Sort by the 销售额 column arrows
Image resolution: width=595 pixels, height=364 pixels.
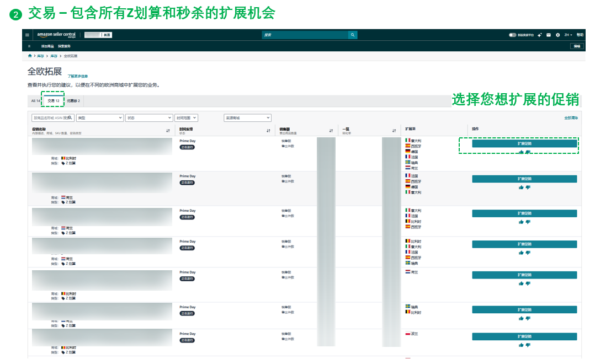point(331,131)
